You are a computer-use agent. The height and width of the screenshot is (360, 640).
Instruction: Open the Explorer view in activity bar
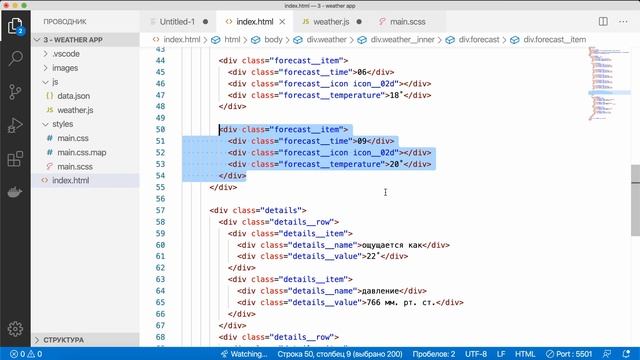(15, 26)
